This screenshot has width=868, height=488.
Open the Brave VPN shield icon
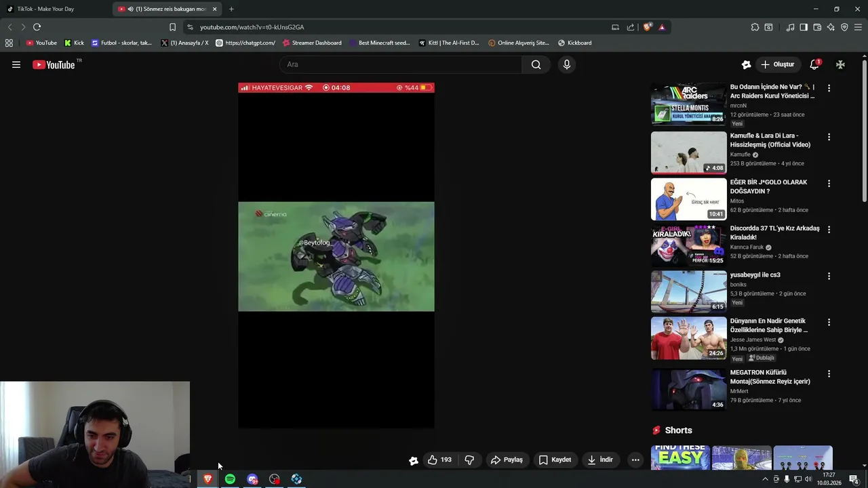(844, 27)
